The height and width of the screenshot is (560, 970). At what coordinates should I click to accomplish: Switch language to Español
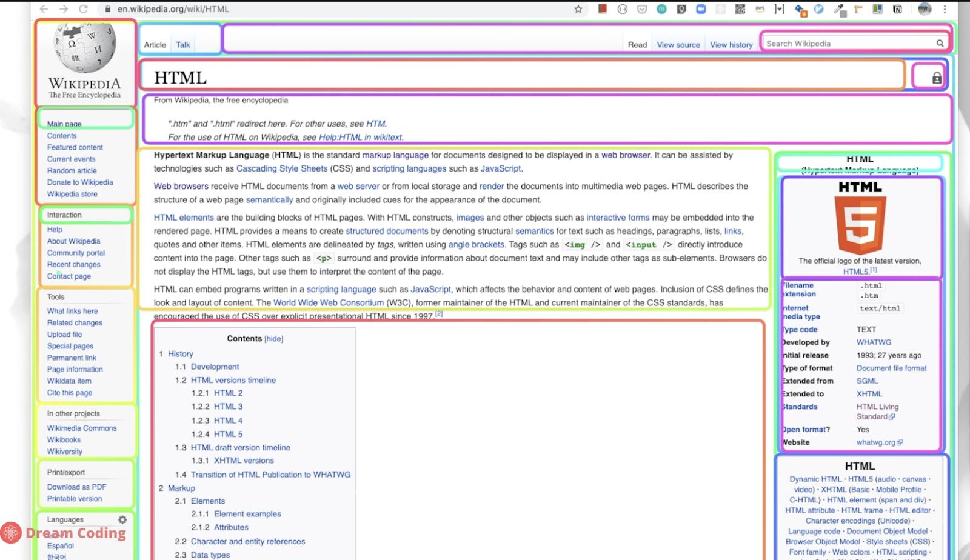pyautogui.click(x=61, y=546)
